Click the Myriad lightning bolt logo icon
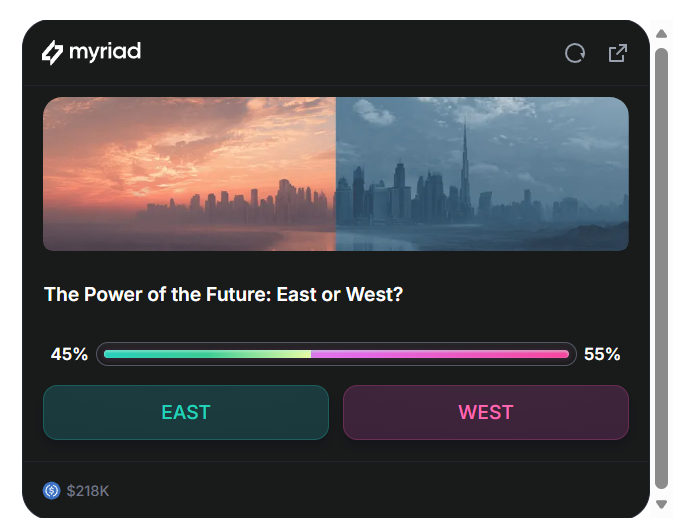 52,52
